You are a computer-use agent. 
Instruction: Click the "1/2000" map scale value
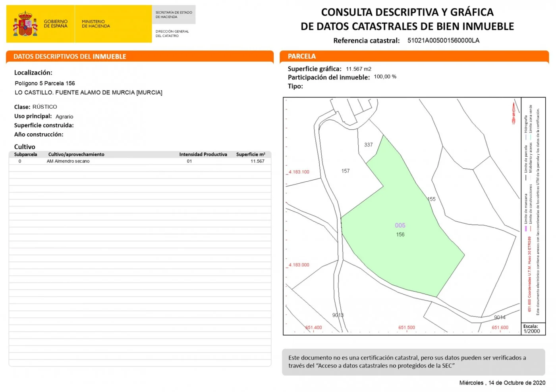click(x=532, y=331)
